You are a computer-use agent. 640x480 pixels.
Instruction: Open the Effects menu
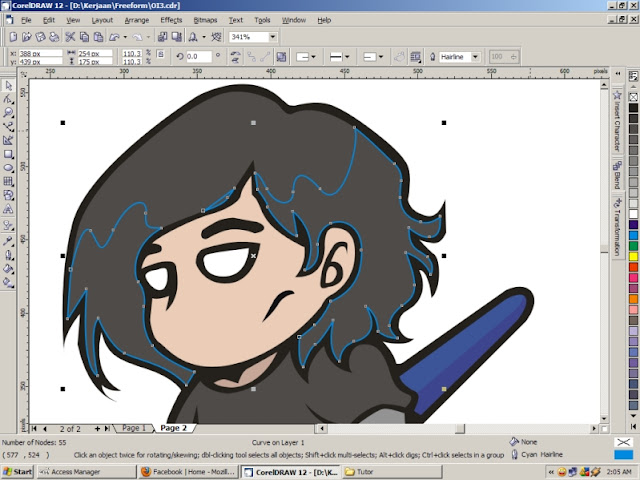click(171, 20)
